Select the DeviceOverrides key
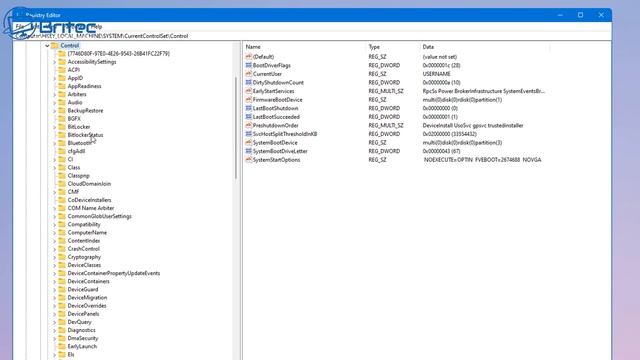The height and width of the screenshot is (360, 640). [87, 306]
